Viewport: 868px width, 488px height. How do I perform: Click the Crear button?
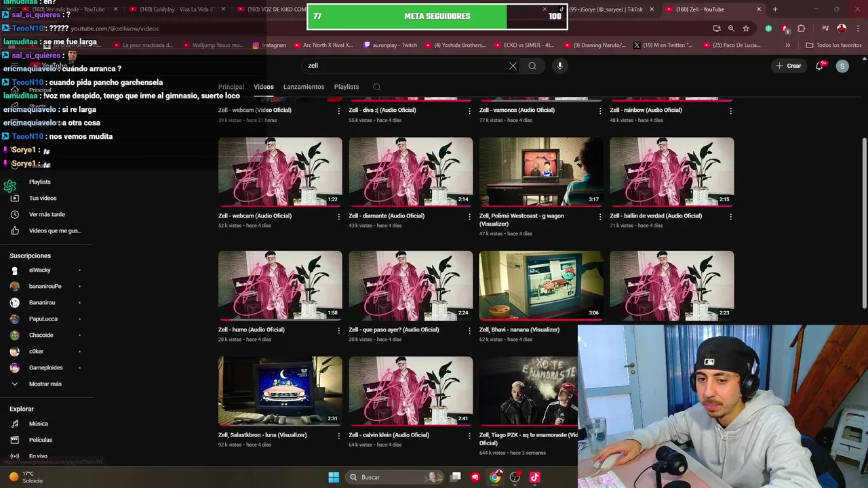(x=789, y=66)
